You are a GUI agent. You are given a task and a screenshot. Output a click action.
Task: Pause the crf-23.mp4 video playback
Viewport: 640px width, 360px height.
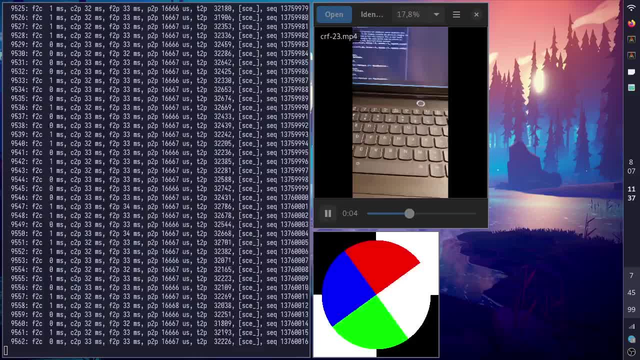point(328,213)
